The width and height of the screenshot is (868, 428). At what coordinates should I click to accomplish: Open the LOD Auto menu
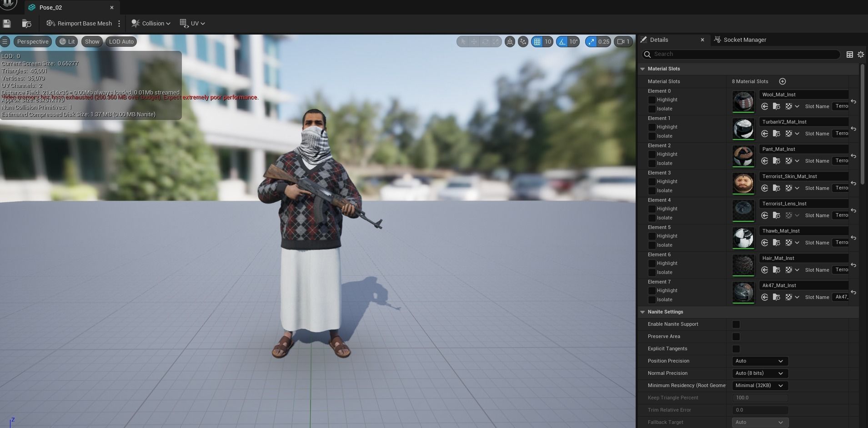coord(121,41)
